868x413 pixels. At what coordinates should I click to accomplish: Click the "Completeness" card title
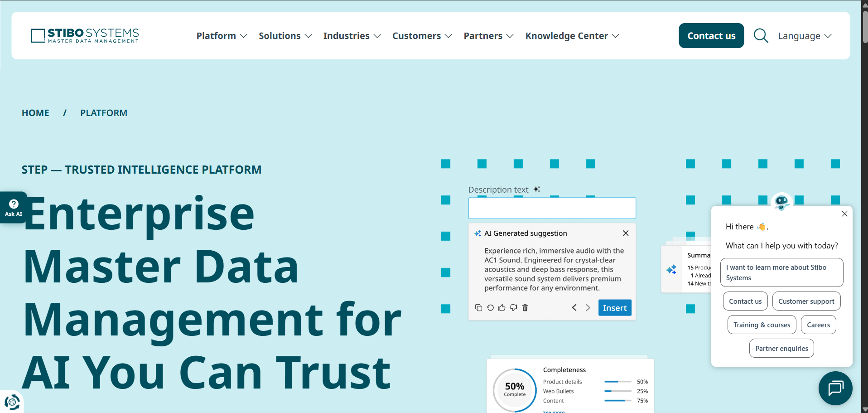pos(564,370)
